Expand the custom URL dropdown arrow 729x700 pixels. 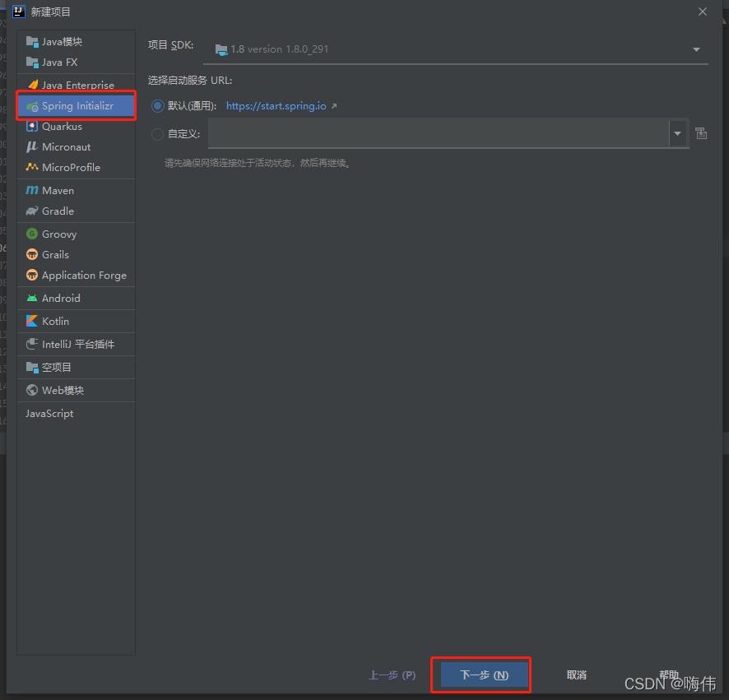pos(678,133)
